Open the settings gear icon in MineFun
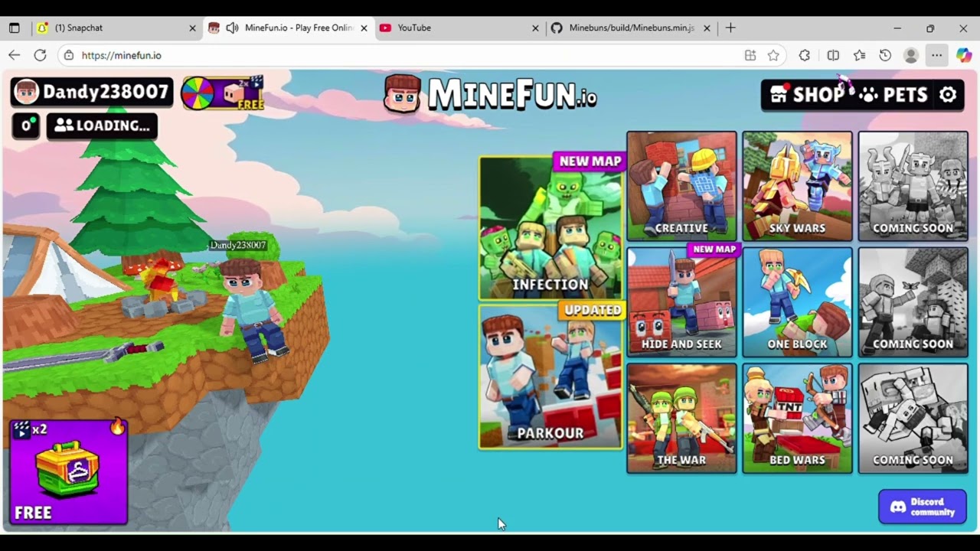The width and height of the screenshot is (980, 551). pyautogui.click(x=948, y=95)
